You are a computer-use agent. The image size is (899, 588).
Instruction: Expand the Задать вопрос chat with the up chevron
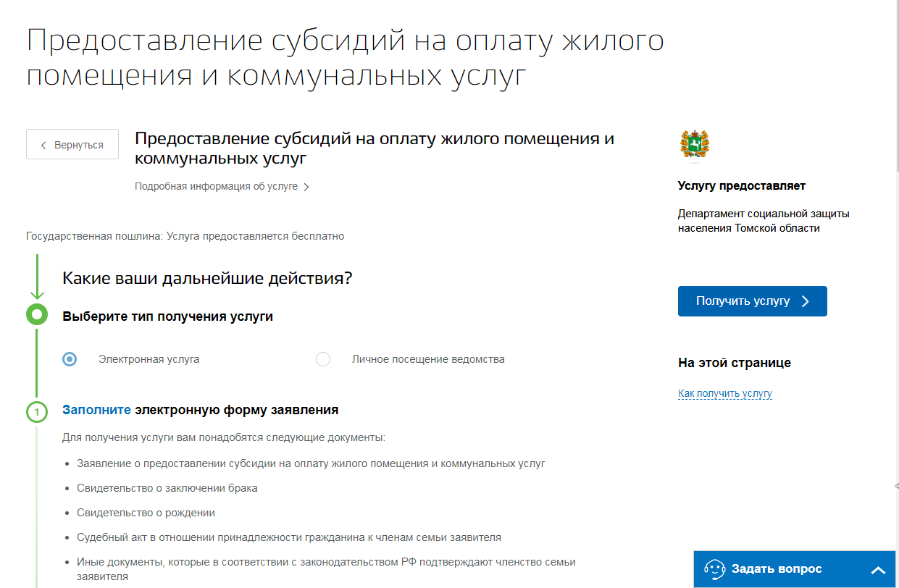[877, 570]
